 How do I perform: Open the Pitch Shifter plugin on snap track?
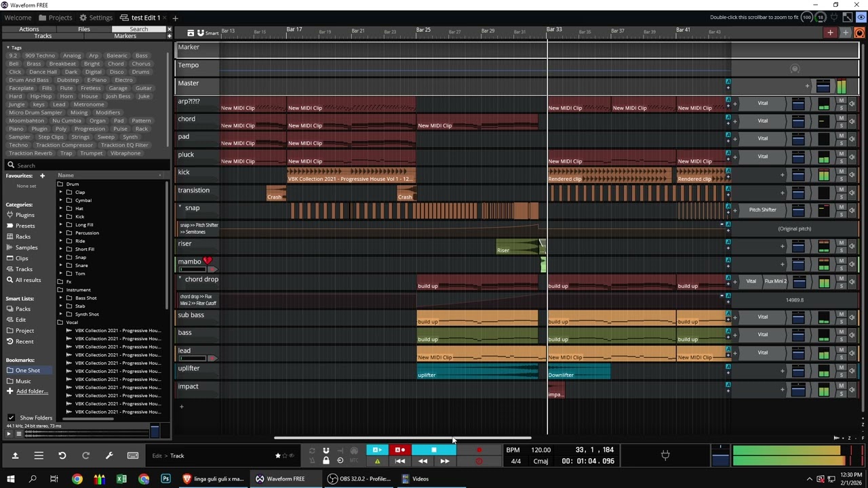click(x=763, y=210)
